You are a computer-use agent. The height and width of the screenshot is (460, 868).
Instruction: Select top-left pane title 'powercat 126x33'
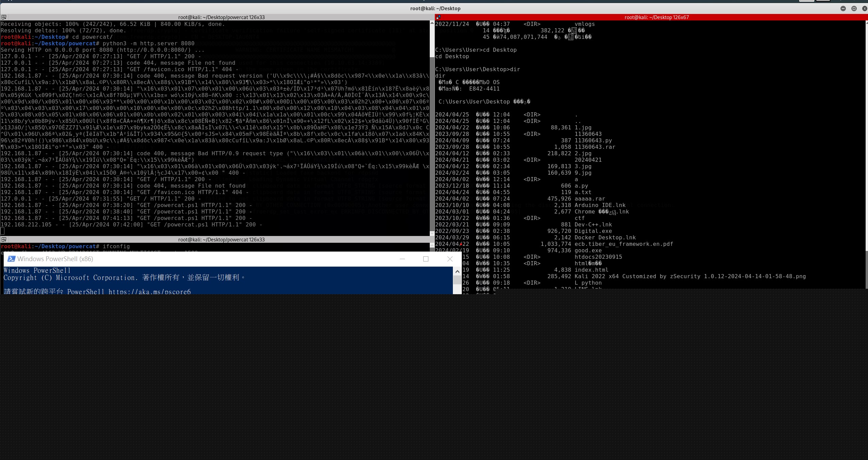coord(221,17)
